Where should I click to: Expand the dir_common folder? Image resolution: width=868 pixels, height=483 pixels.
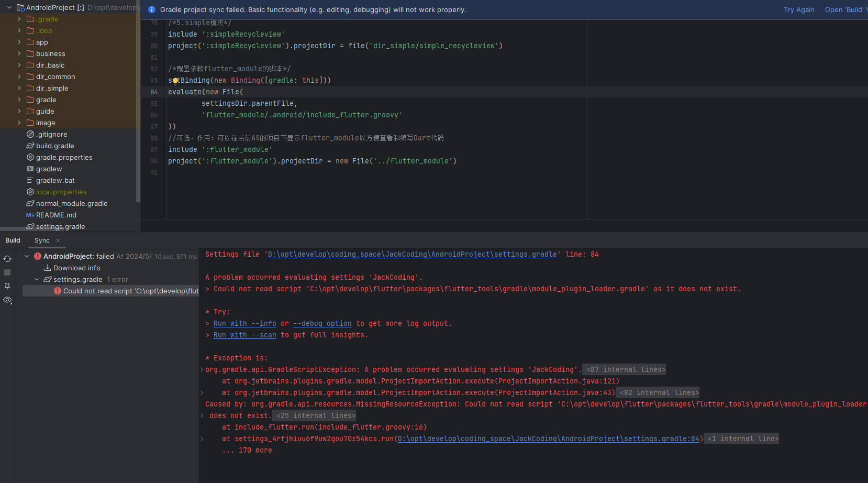click(x=19, y=76)
